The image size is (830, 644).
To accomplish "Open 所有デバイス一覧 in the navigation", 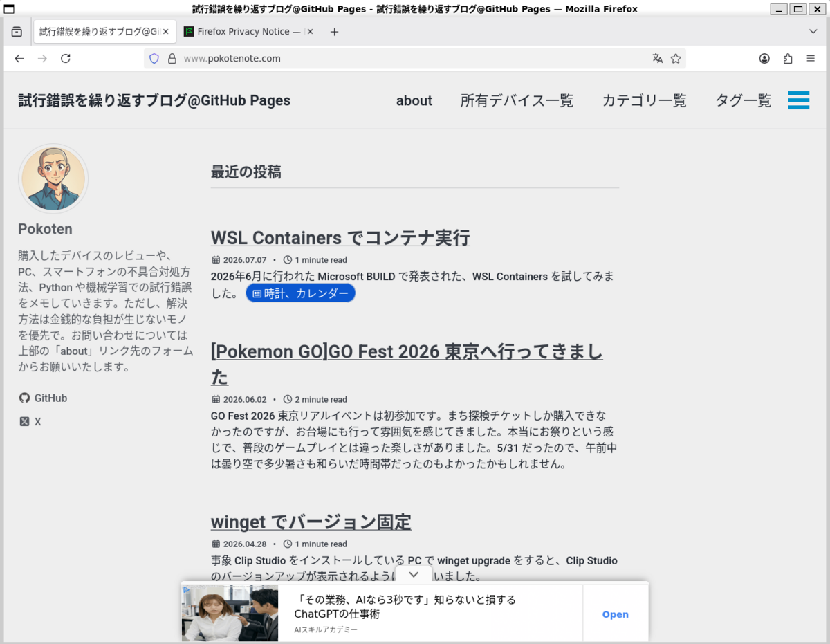I will 517,101.
